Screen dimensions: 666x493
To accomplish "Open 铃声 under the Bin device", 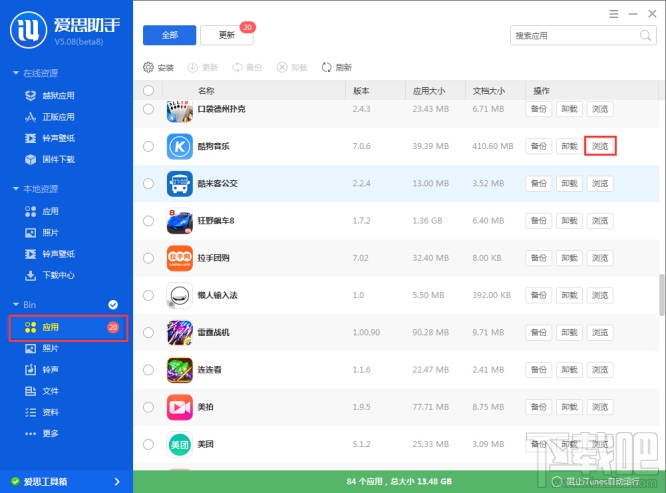I will tap(42, 369).
